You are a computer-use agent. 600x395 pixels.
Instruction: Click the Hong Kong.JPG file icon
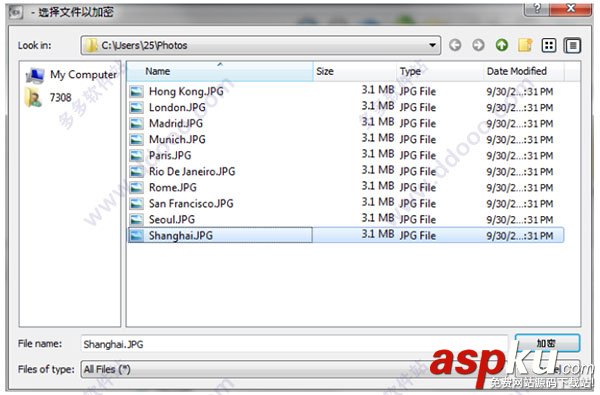137,91
